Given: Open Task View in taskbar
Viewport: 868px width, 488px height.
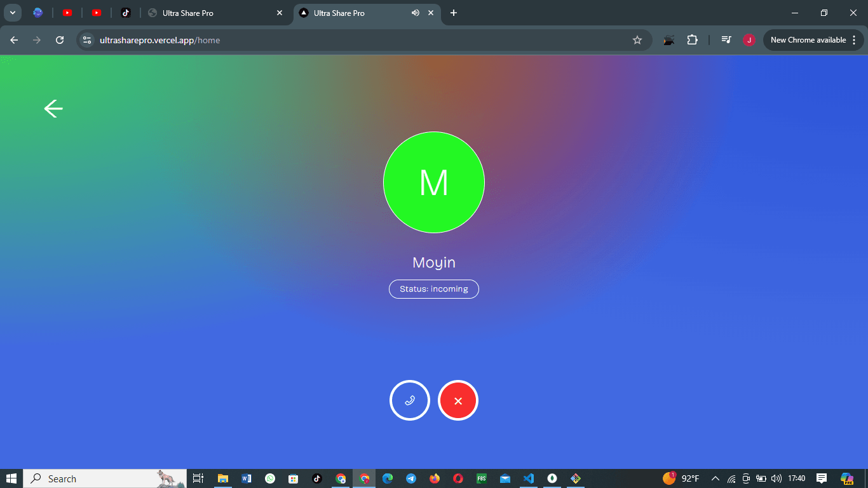Looking at the screenshot, I should pyautogui.click(x=198, y=478).
